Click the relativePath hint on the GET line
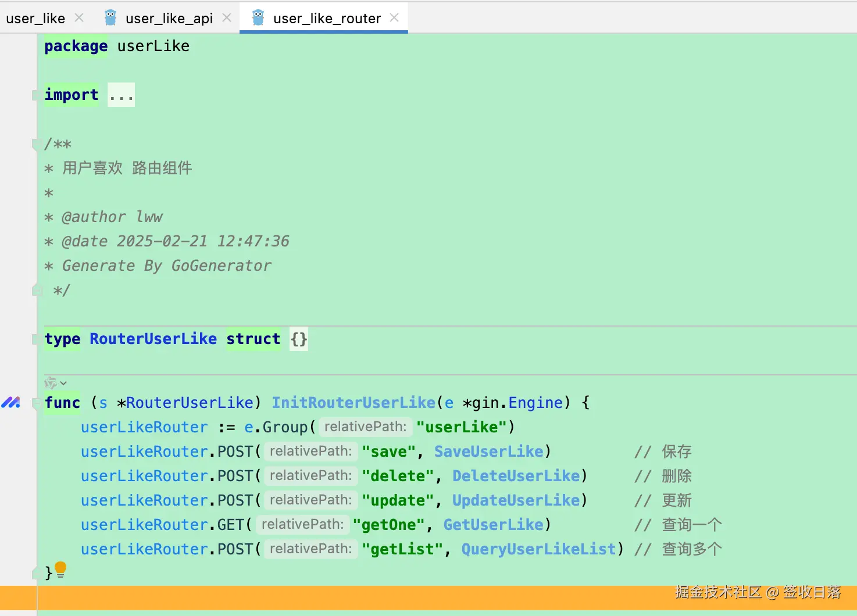857x616 pixels. point(303,525)
